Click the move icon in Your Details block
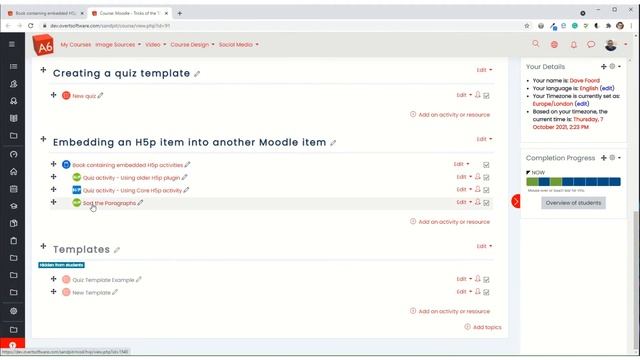Screen dimensions: 640x360 [603, 67]
